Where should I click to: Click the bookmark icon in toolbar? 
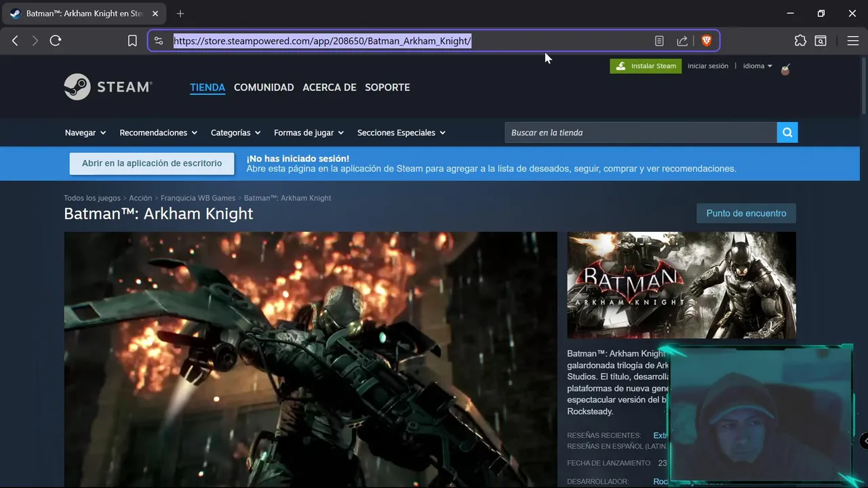[132, 41]
